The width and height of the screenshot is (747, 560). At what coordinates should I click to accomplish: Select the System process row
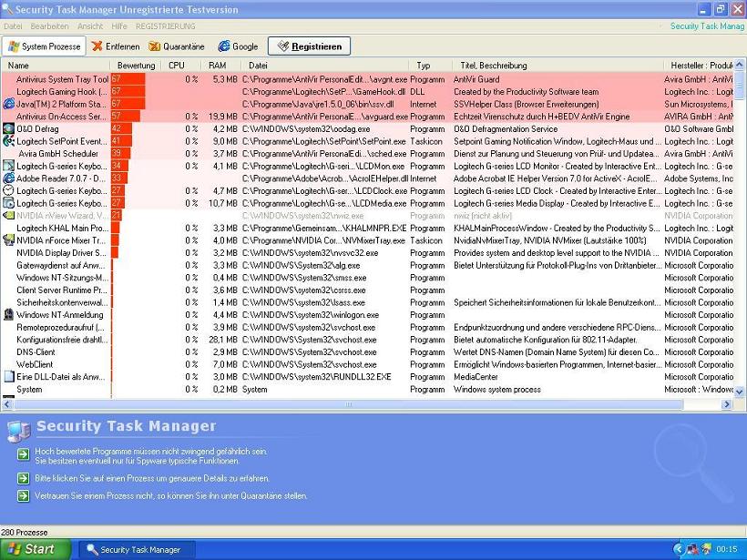pyautogui.click(x=367, y=389)
